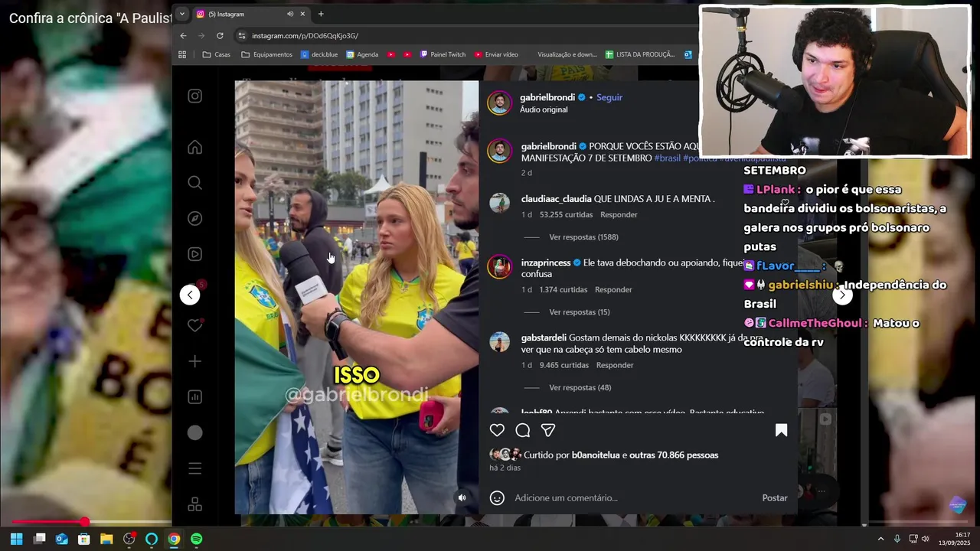Click Chrome back navigation arrow
This screenshot has height=551, width=980.
click(x=183, y=35)
